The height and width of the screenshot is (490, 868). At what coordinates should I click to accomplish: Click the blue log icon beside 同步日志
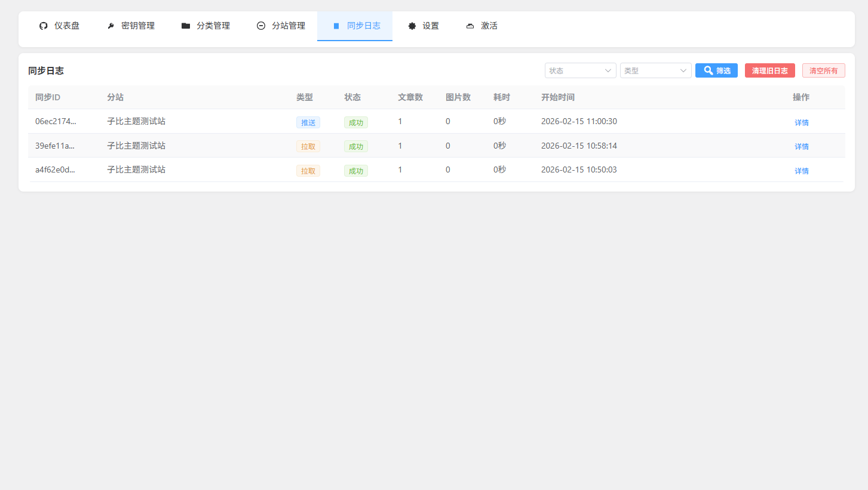click(336, 26)
